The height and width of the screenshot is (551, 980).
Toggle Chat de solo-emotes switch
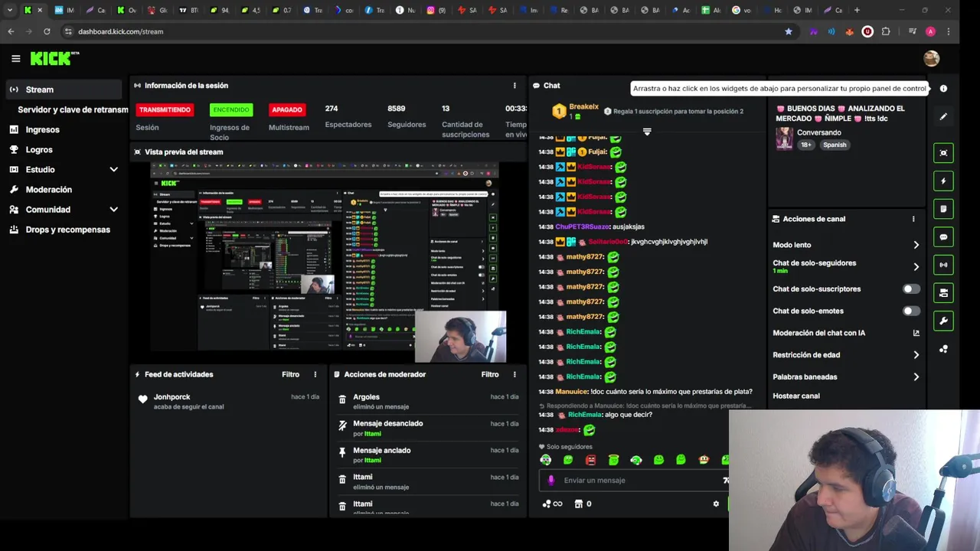(x=910, y=311)
